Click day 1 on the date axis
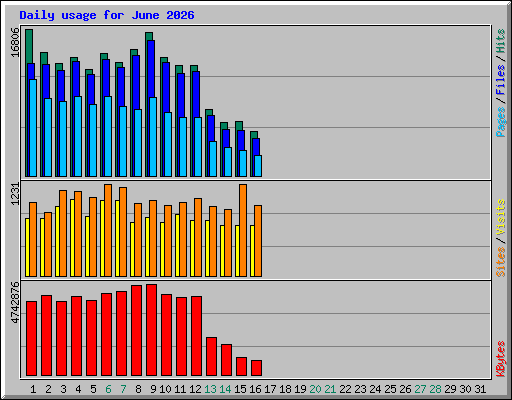 [x=33, y=389]
